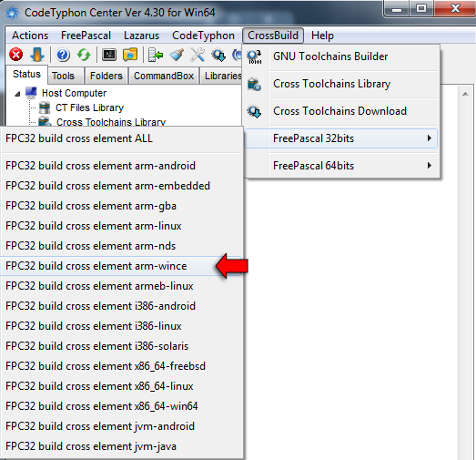Click the Host Computer monitor icon

pos(31,93)
